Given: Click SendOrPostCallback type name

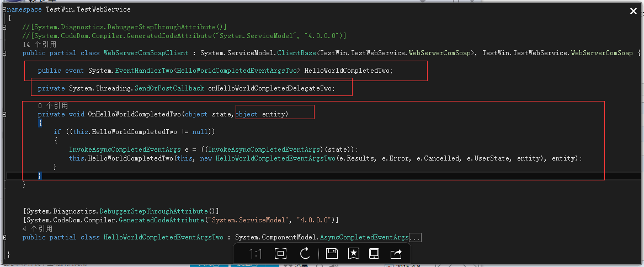Looking at the screenshot, I should (x=169, y=88).
